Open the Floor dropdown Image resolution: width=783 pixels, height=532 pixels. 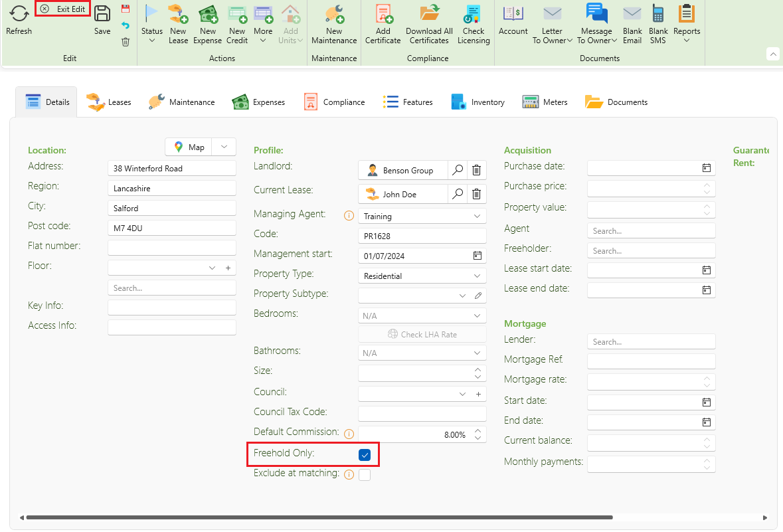pos(212,268)
